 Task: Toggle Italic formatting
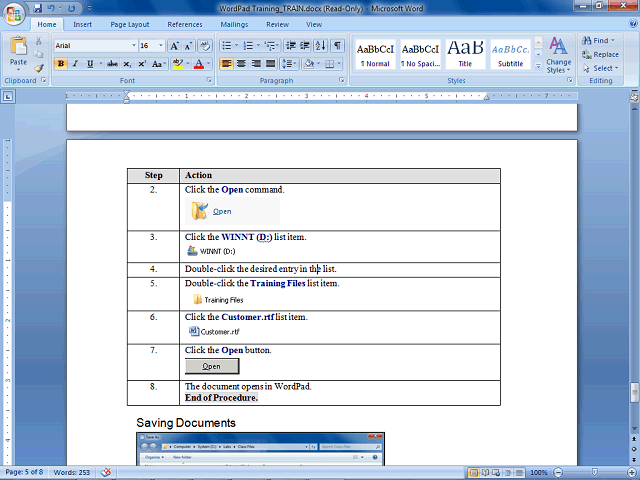point(75,64)
